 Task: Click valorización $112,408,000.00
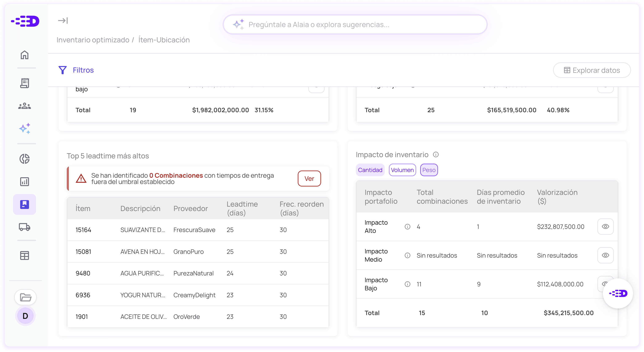[560, 284]
